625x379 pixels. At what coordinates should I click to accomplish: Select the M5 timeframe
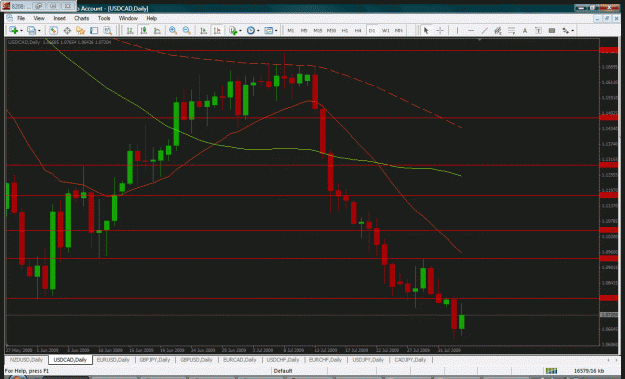point(304,31)
